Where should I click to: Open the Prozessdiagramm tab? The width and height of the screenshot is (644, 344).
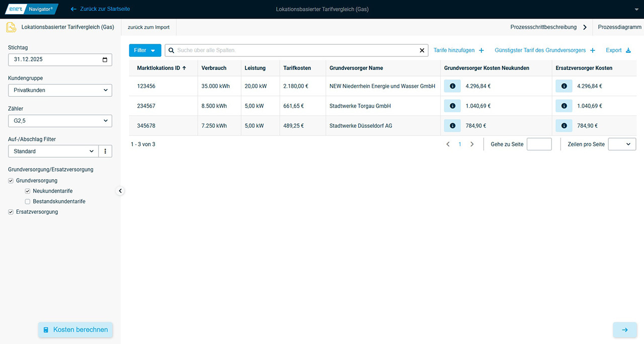tap(619, 27)
